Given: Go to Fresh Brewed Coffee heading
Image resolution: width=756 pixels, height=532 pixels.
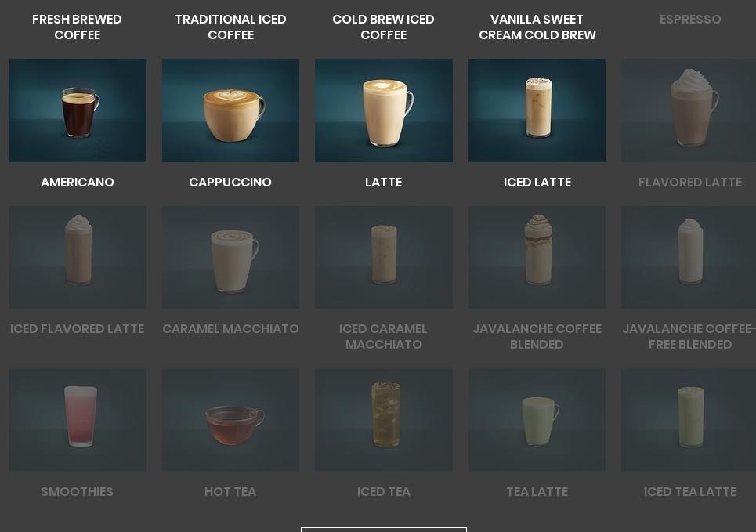Looking at the screenshot, I should click(x=77, y=27).
